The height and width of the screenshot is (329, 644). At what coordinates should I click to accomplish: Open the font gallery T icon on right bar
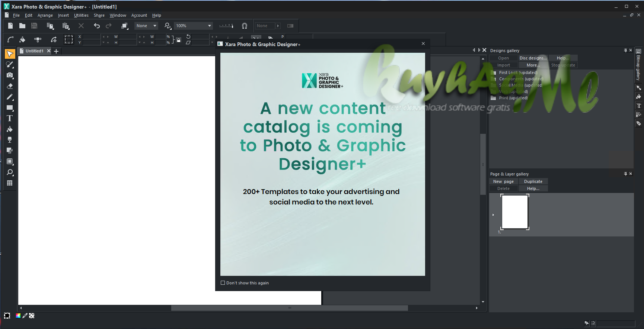click(639, 106)
